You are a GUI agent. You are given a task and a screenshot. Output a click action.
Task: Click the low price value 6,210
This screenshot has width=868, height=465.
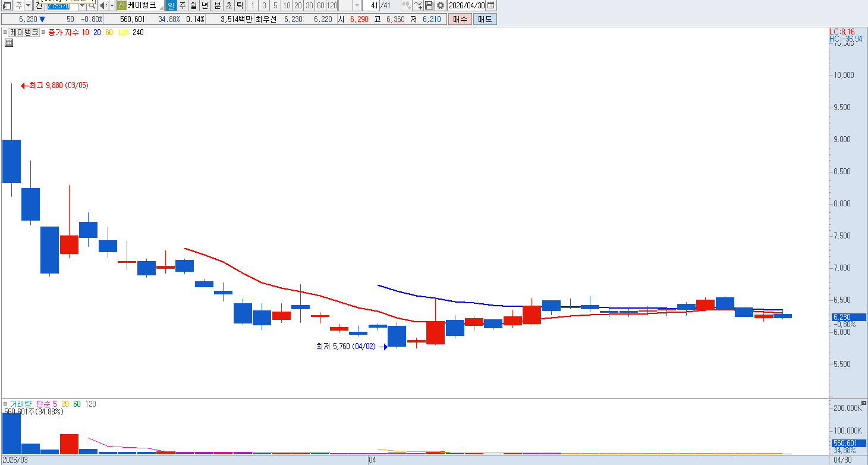(432, 19)
